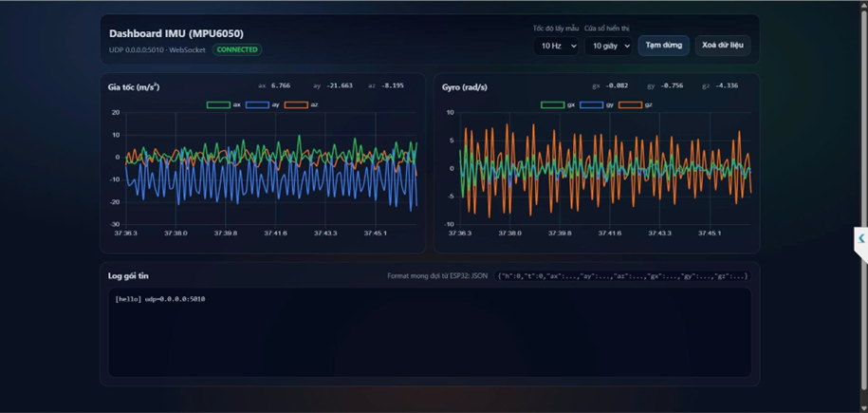The width and height of the screenshot is (868, 413).
Task: Expand the side panel arrow on right edge
Action: coord(861,237)
